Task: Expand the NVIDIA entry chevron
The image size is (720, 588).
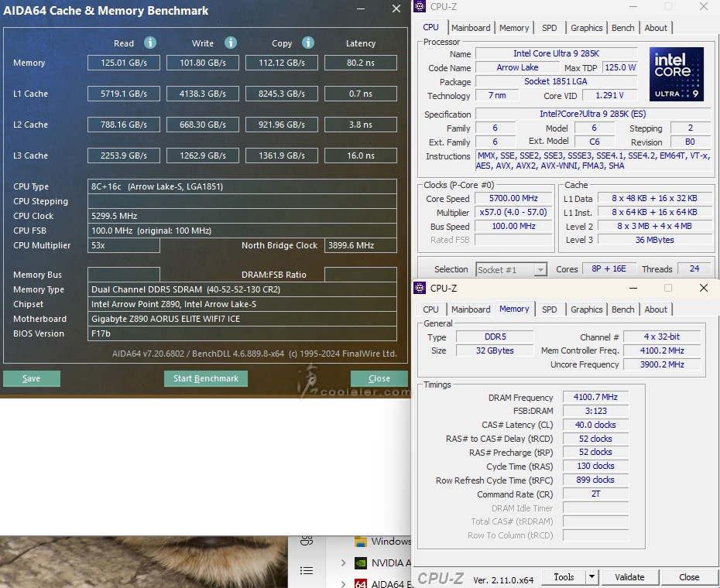Action: pyautogui.click(x=343, y=562)
